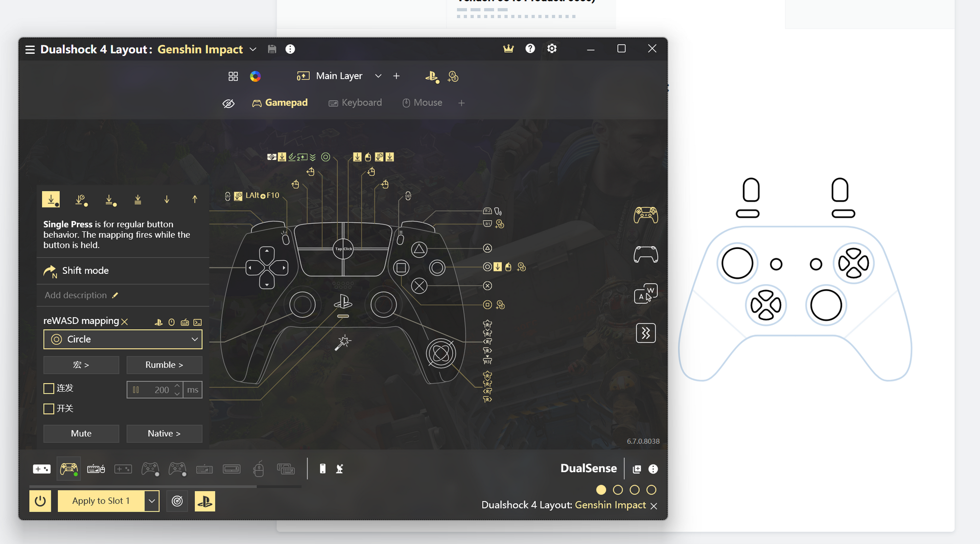Select the keyboard and mouse group device icon

[96, 469]
